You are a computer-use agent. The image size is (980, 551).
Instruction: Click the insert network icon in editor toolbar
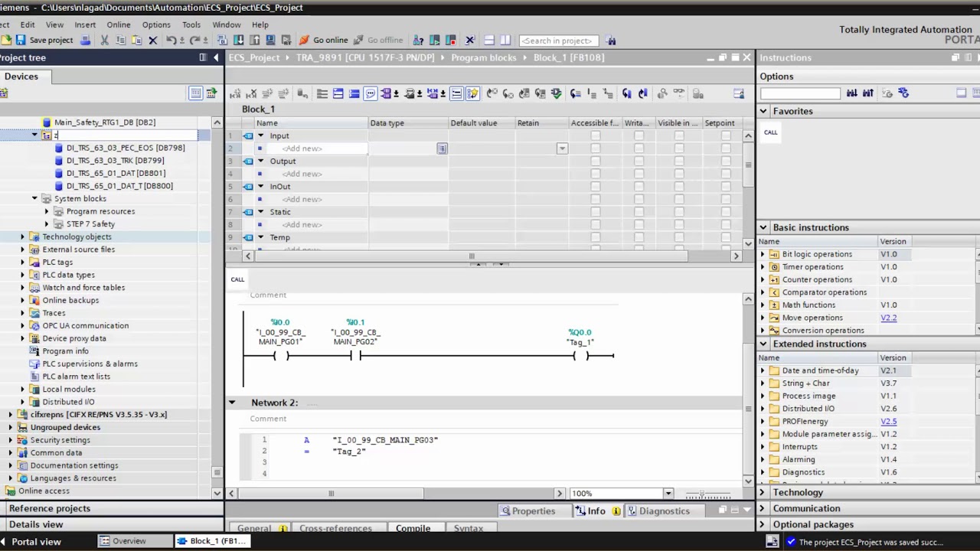click(234, 93)
